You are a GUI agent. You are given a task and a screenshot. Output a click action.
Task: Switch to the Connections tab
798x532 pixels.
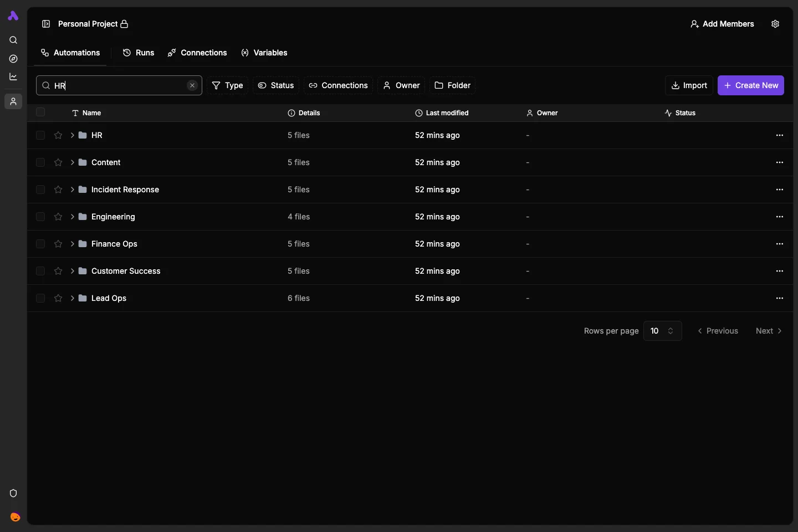click(x=197, y=53)
